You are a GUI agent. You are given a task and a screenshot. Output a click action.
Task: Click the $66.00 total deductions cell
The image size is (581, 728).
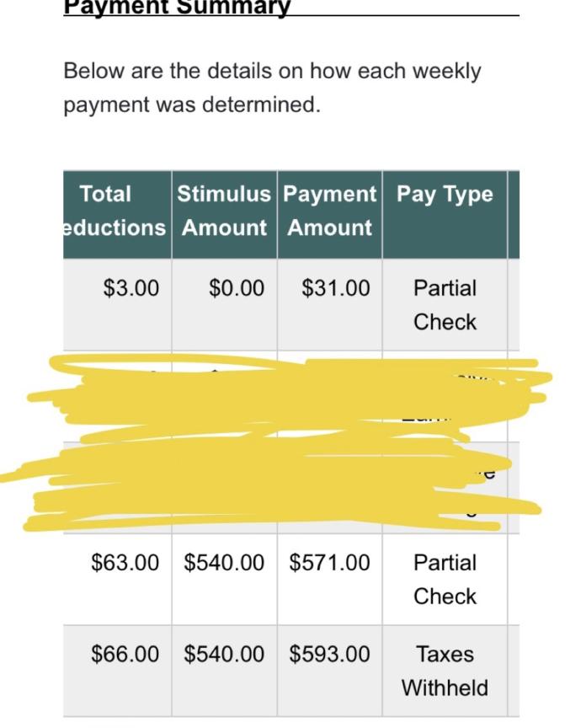tap(117, 671)
